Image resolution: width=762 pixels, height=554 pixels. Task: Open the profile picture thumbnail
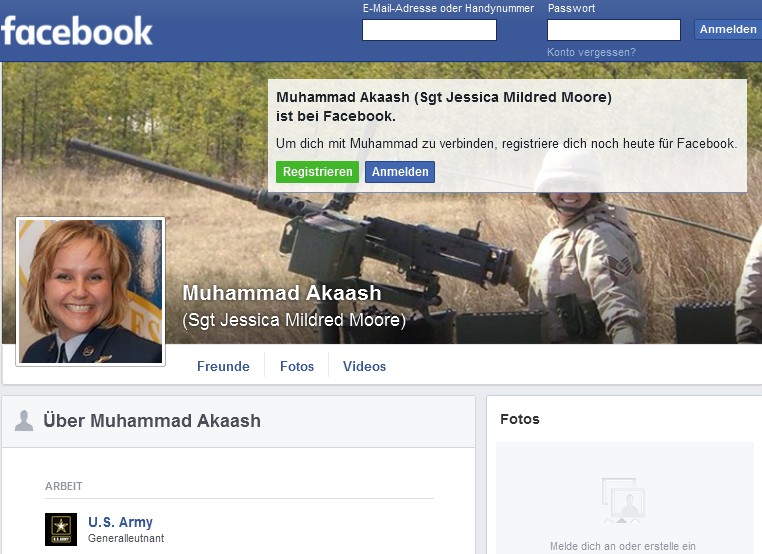[x=90, y=292]
